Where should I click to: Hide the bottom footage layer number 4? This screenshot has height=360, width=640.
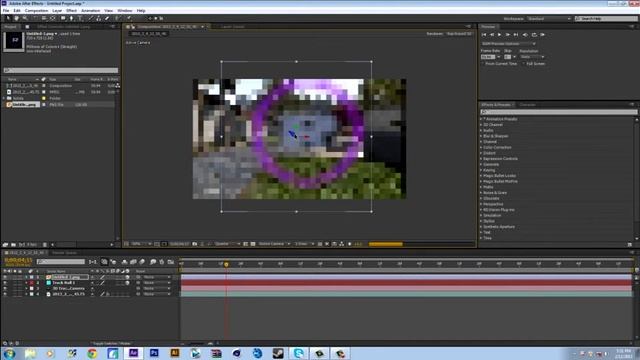[5, 294]
